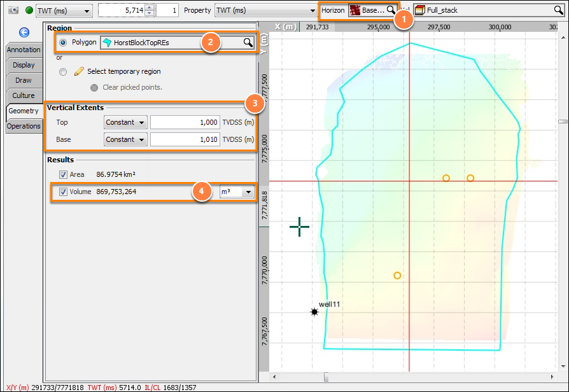
Task: Open horizon search via magnifier icon
Action: pyautogui.click(x=390, y=10)
